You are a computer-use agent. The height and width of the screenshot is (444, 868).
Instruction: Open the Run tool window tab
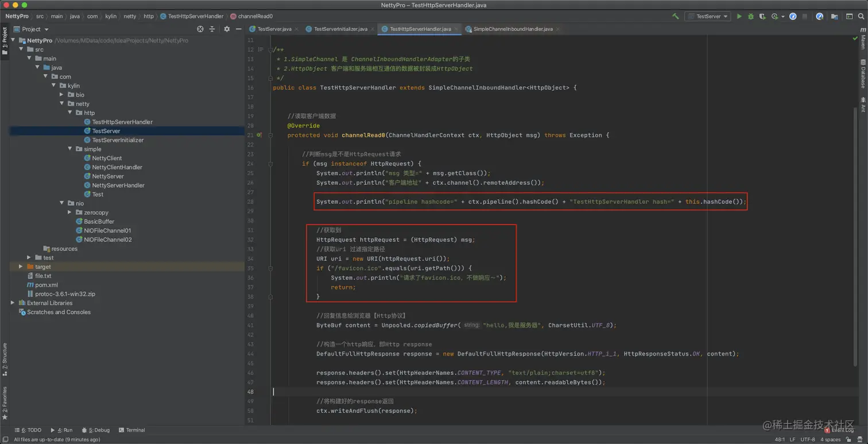tap(61, 430)
